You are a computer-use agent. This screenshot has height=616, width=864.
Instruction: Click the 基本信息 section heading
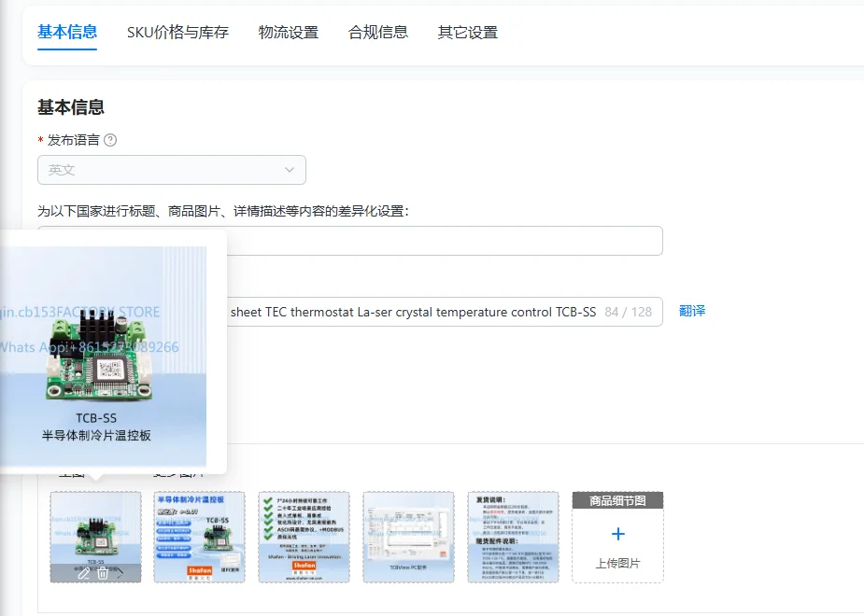[71, 106]
